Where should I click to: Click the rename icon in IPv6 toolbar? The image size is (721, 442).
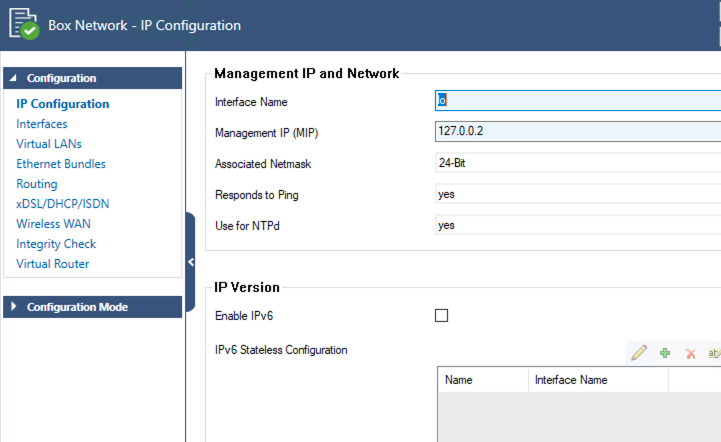point(713,353)
